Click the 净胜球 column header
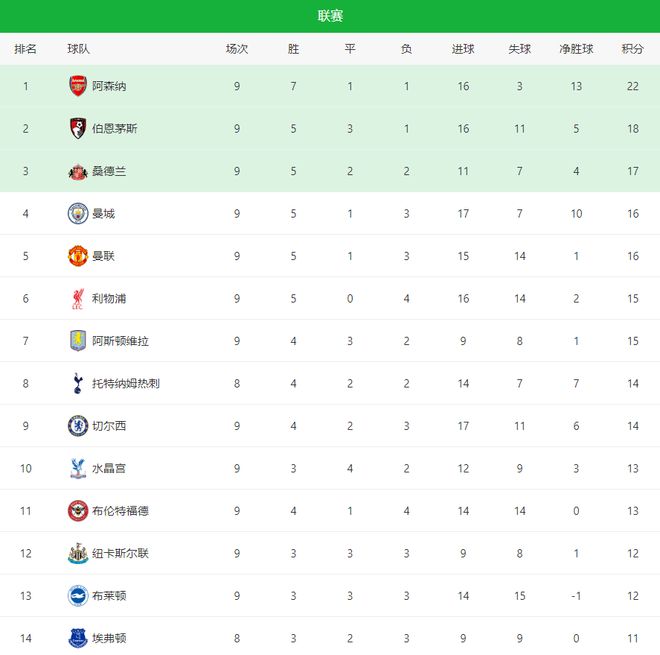The height and width of the screenshot is (655, 660). 576,49
